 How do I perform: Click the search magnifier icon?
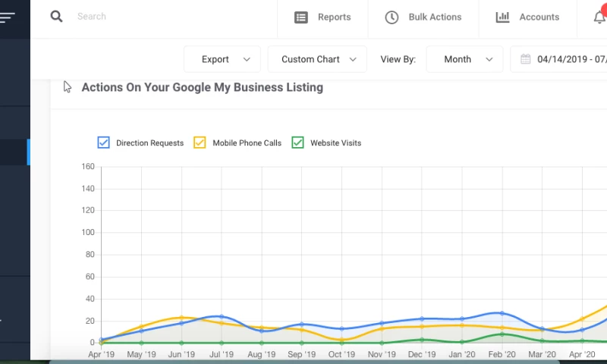(x=57, y=17)
